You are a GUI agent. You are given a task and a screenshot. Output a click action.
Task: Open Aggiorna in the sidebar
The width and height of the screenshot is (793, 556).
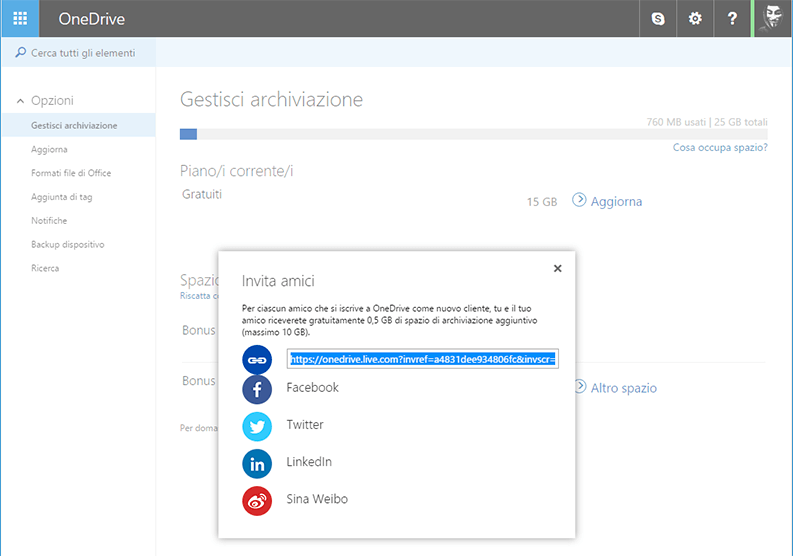click(49, 149)
